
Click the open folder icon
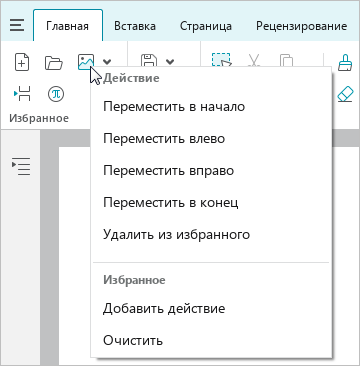54,62
